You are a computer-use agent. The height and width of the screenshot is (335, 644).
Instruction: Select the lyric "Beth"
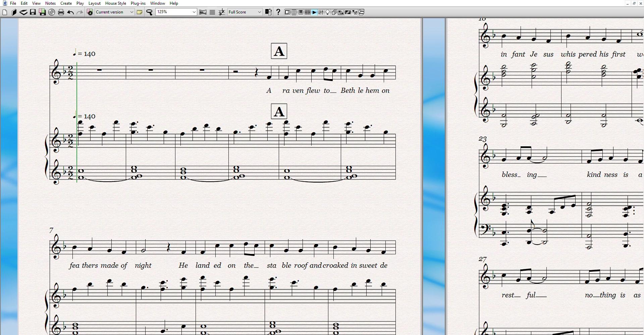coord(348,90)
